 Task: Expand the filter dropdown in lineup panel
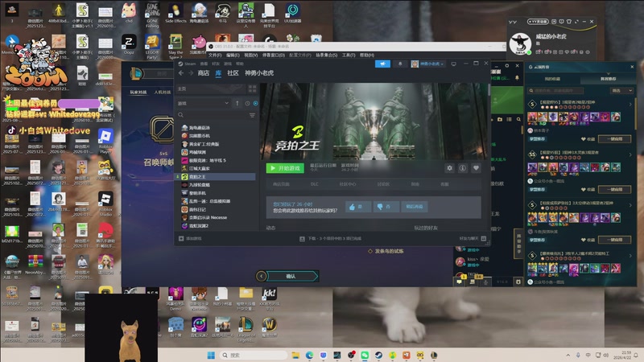point(622,91)
